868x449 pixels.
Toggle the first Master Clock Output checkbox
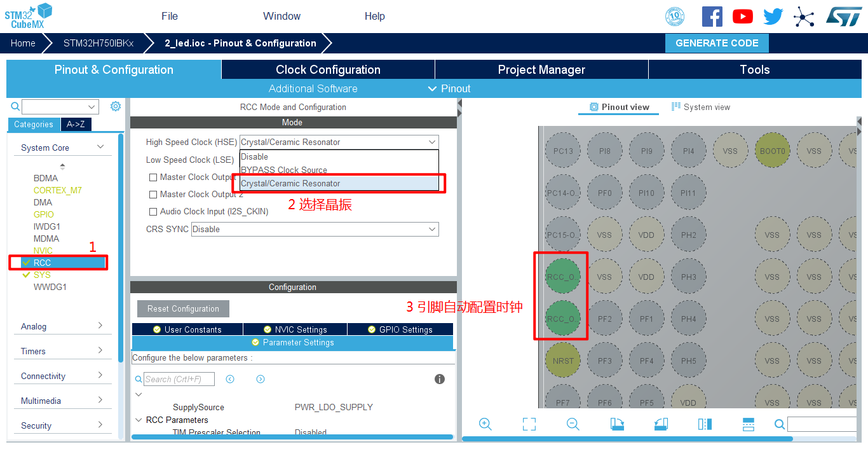pyautogui.click(x=153, y=177)
